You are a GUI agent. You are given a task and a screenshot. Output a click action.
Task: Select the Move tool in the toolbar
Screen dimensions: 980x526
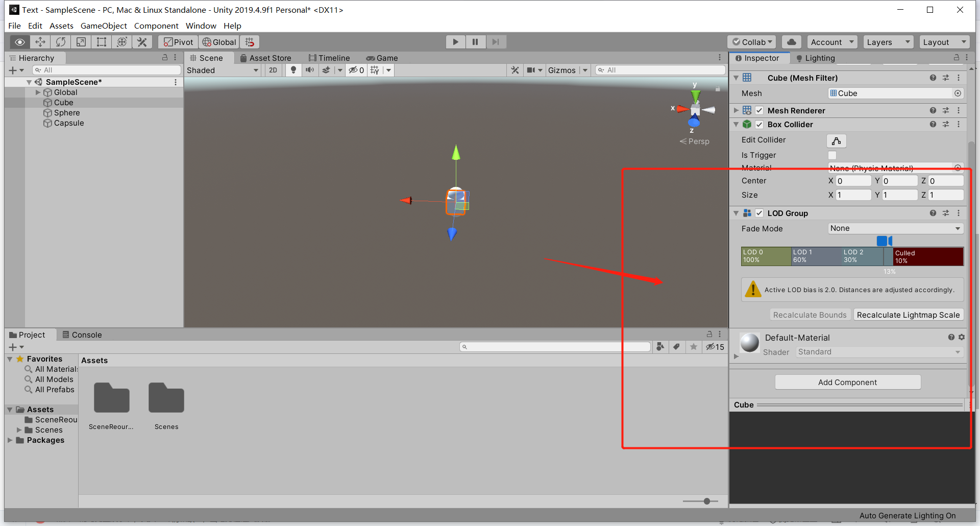[40, 41]
